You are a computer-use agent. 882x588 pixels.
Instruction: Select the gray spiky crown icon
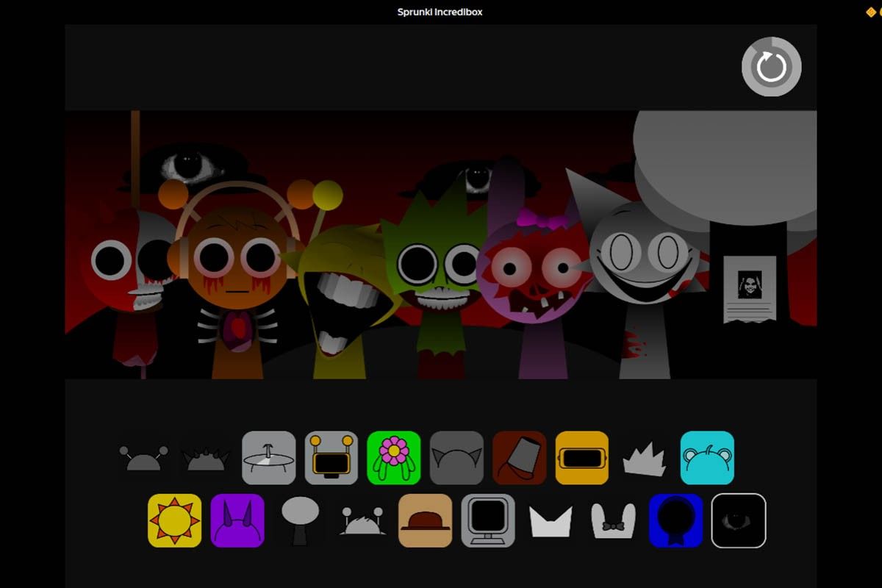click(x=645, y=459)
